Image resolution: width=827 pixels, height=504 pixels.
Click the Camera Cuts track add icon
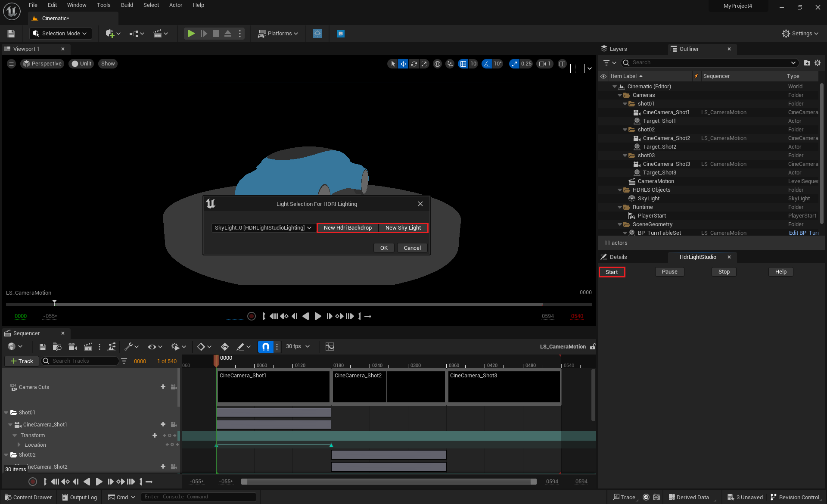click(163, 387)
